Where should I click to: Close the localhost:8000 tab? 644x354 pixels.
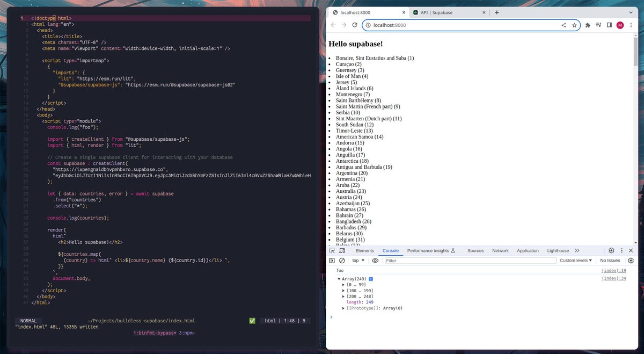tap(404, 12)
